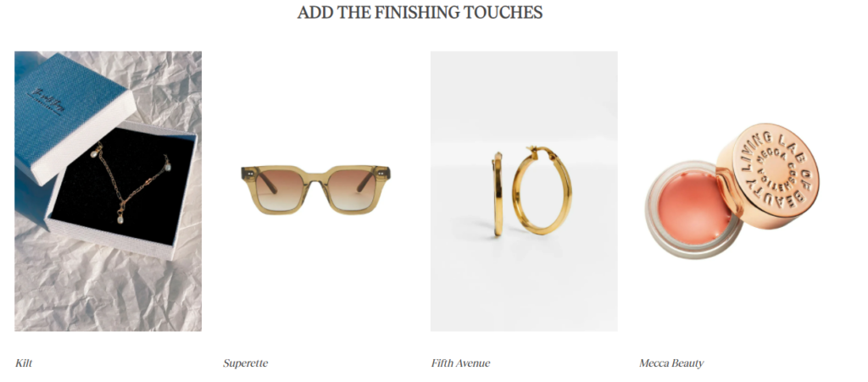868x382 pixels.
Task: Open the Superette sunglasses product image
Action: [315, 190]
